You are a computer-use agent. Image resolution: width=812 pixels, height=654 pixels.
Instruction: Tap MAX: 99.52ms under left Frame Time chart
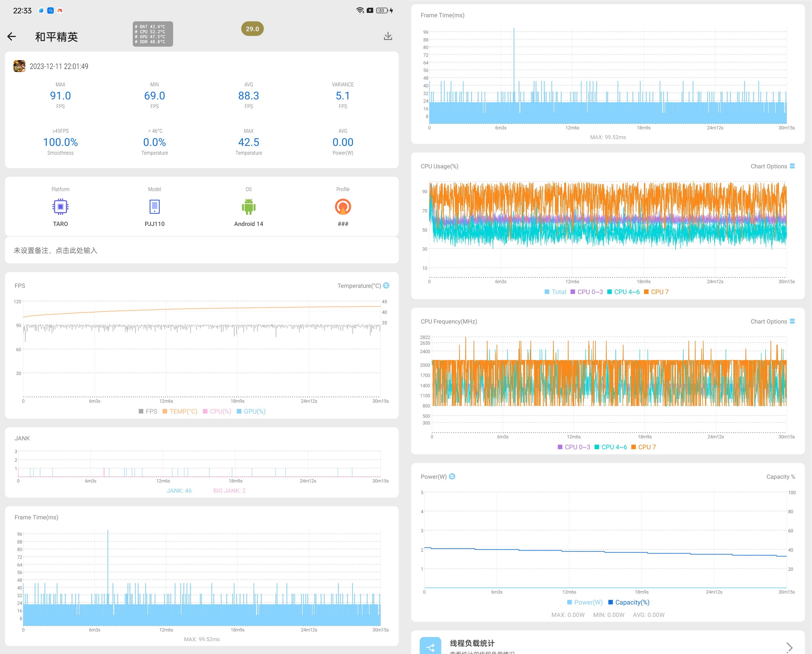click(202, 639)
